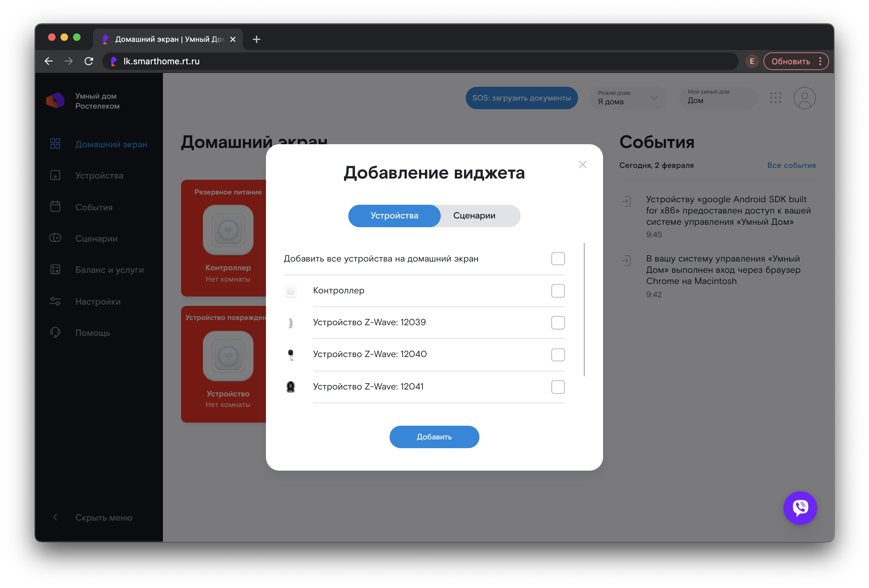
Task: Tick the Контроллер checkbox
Action: (557, 291)
